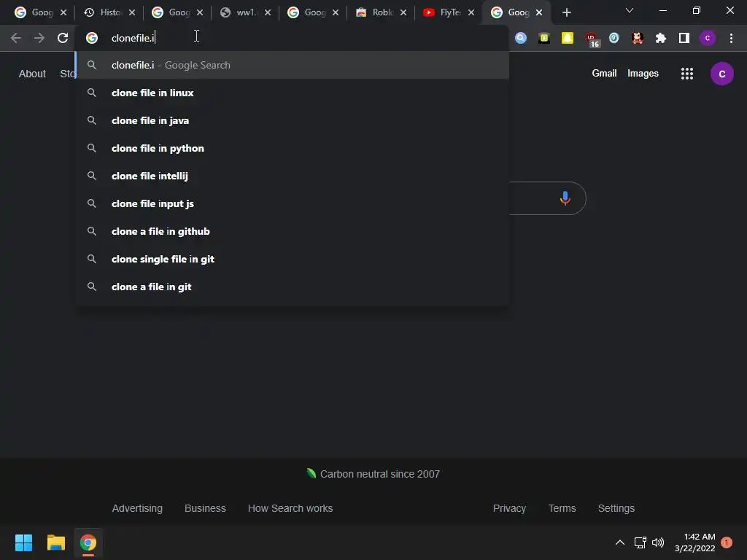Close the History tab

(132, 12)
